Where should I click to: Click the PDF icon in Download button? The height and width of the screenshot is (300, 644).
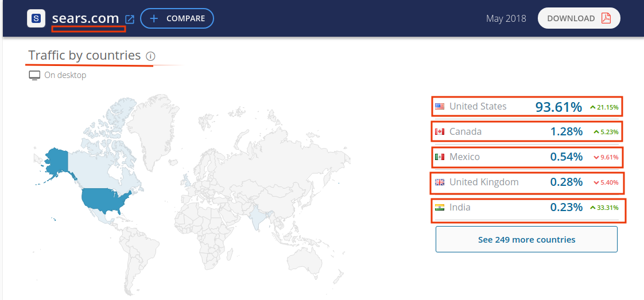[x=606, y=18]
